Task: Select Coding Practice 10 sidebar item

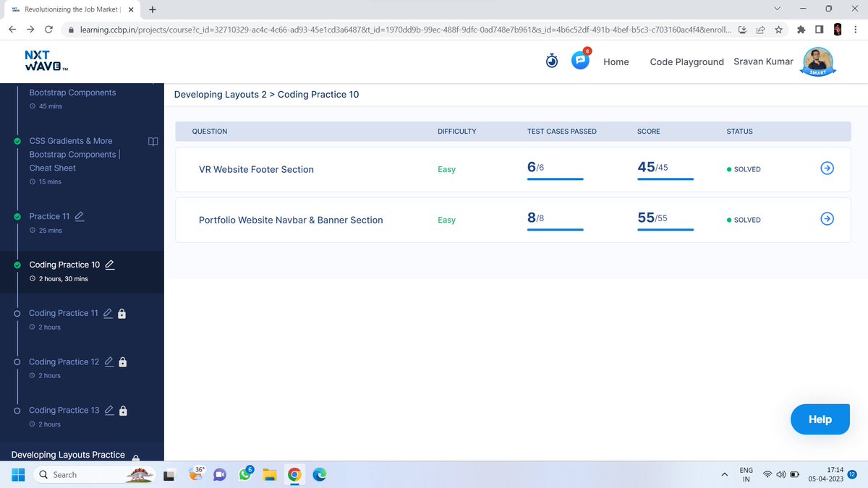Action: 64,265
